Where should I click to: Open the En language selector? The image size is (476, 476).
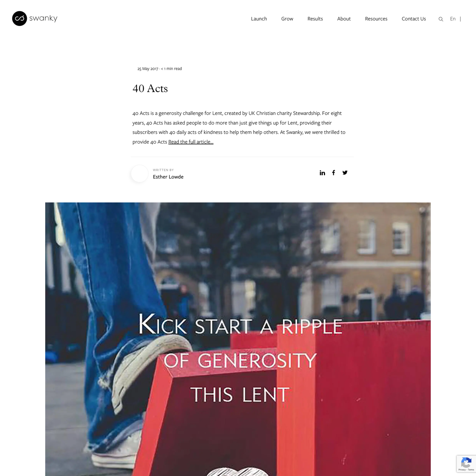click(453, 19)
